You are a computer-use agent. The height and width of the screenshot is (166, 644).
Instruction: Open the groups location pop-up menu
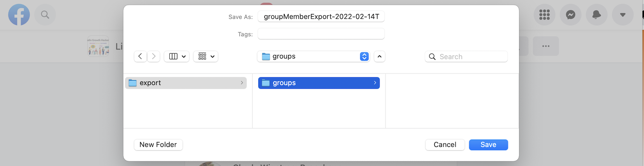313,56
